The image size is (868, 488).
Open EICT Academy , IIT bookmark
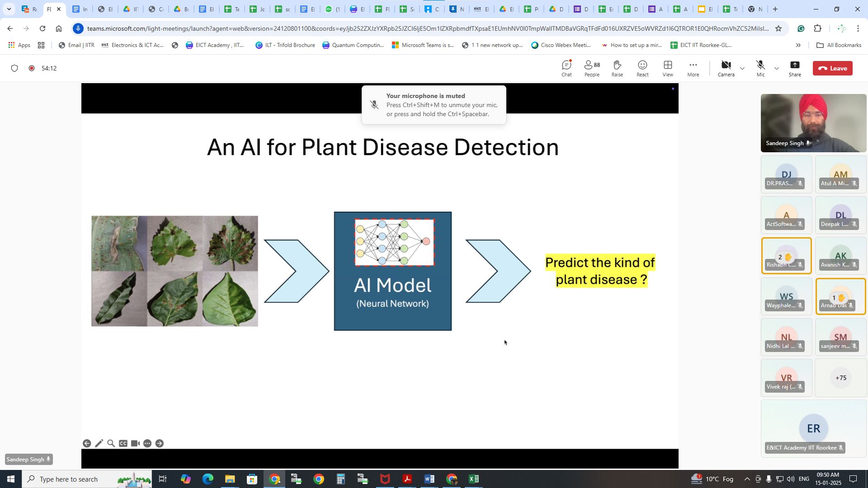click(215, 45)
